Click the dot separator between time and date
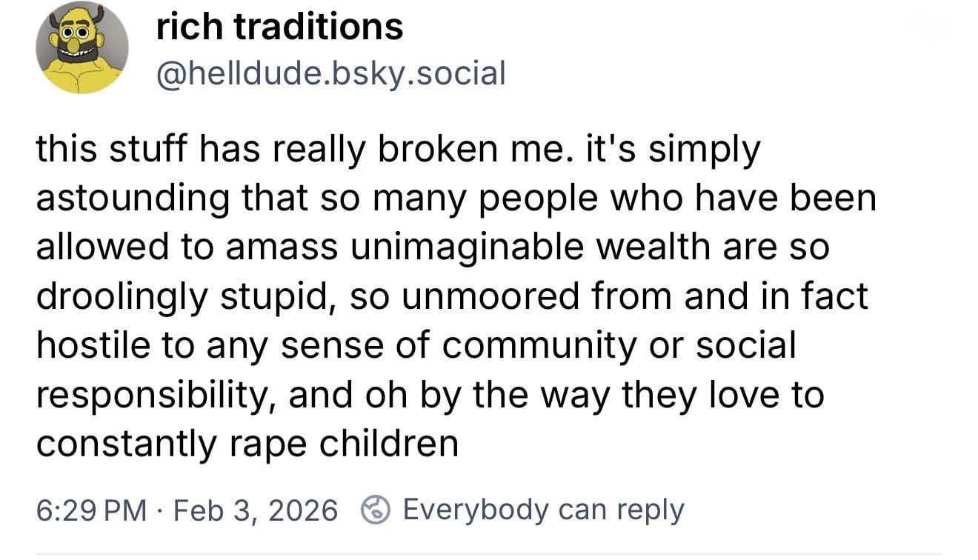The width and height of the screenshot is (978, 560). click(159, 510)
